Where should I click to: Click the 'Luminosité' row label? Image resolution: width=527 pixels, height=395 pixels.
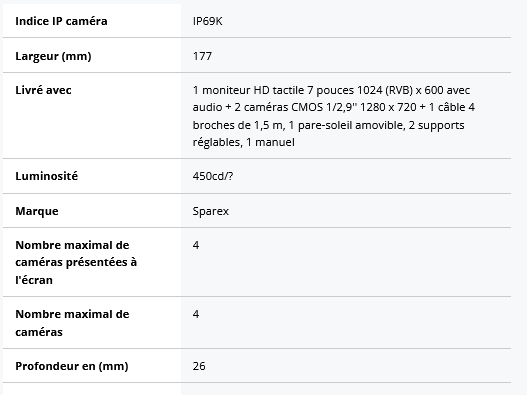[x=46, y=176]
